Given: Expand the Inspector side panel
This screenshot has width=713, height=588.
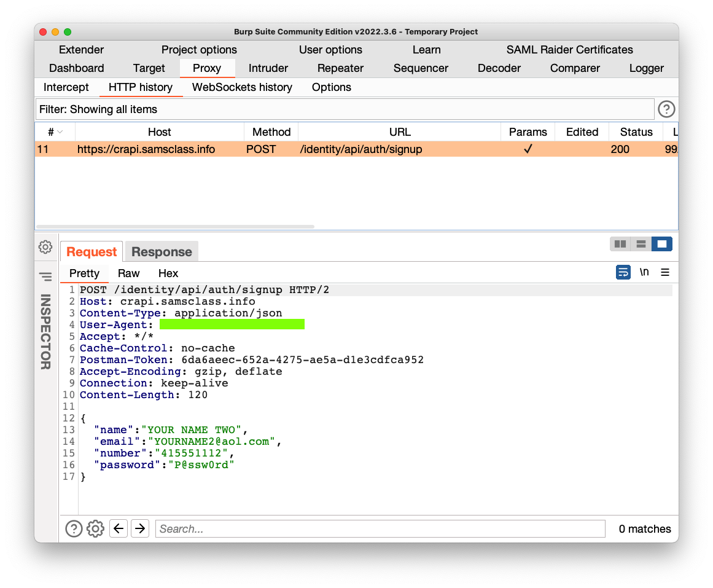Looking at the screenshot, I should (x=45, y=332).
